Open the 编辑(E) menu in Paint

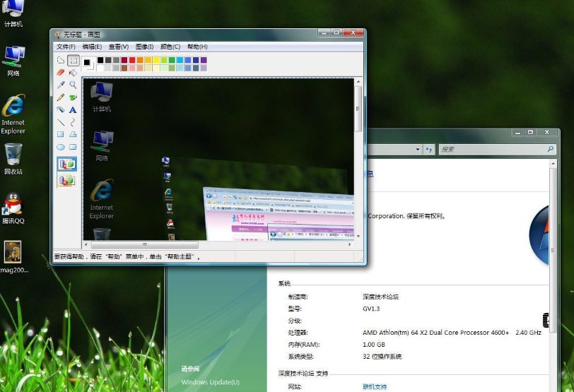tap(92, 47)
